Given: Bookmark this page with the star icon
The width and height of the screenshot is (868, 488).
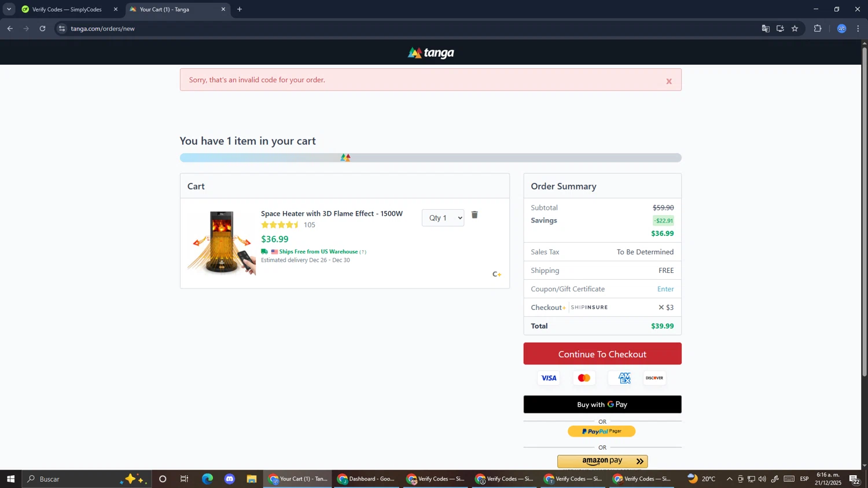Looking at the screenshot, I should tap(795, 28).
